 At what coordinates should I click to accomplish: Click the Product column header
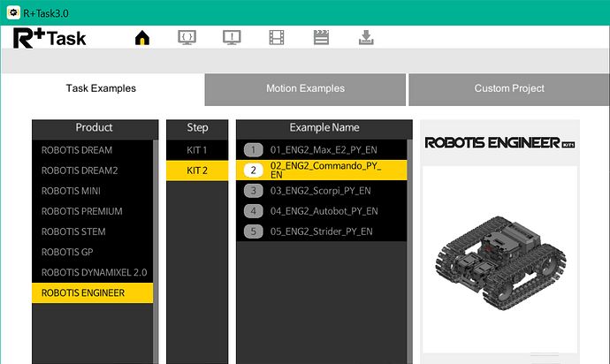tap(95, 130)
